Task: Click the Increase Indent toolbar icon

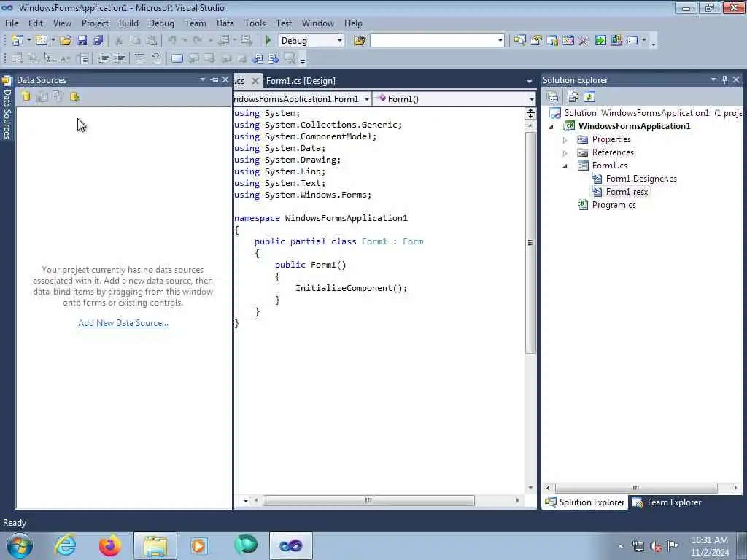Action: (x=120, y=58)
